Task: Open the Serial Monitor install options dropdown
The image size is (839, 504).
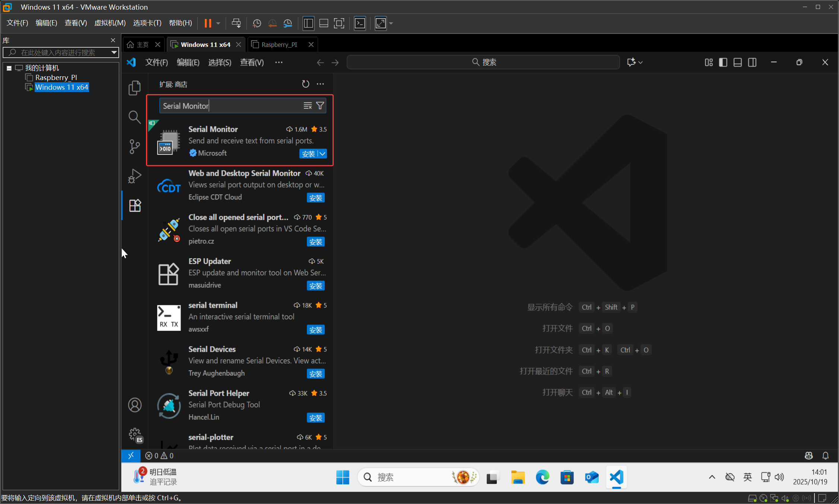Action: tap(322, 154)
